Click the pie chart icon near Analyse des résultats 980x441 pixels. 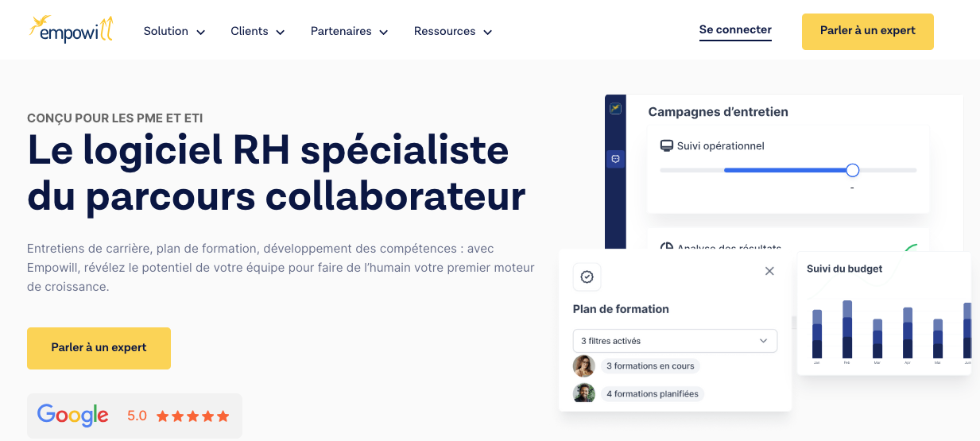pyautogui.click(x=667, y=248)
